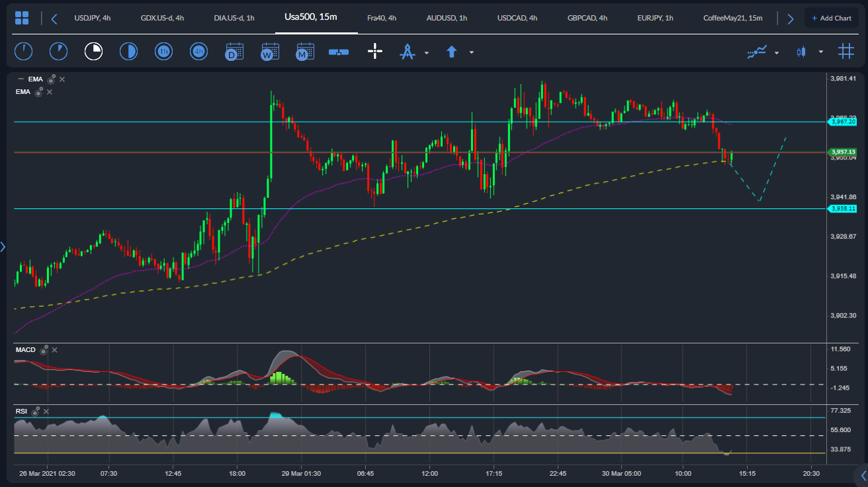
Task: Select the 3,967.20 cyan price label
Action: coord(843,122)
